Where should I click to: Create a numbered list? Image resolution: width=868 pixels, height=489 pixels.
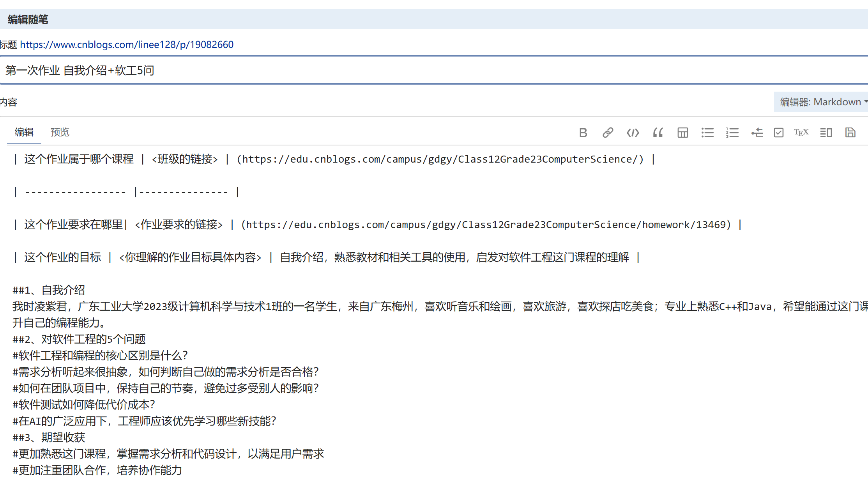pyautogui.click(x=732, y=133)
